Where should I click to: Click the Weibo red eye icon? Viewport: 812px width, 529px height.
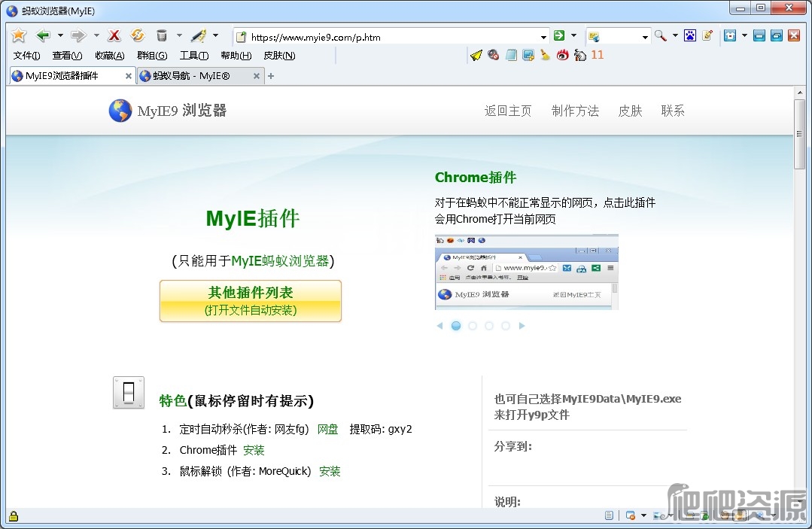(562, 55)
